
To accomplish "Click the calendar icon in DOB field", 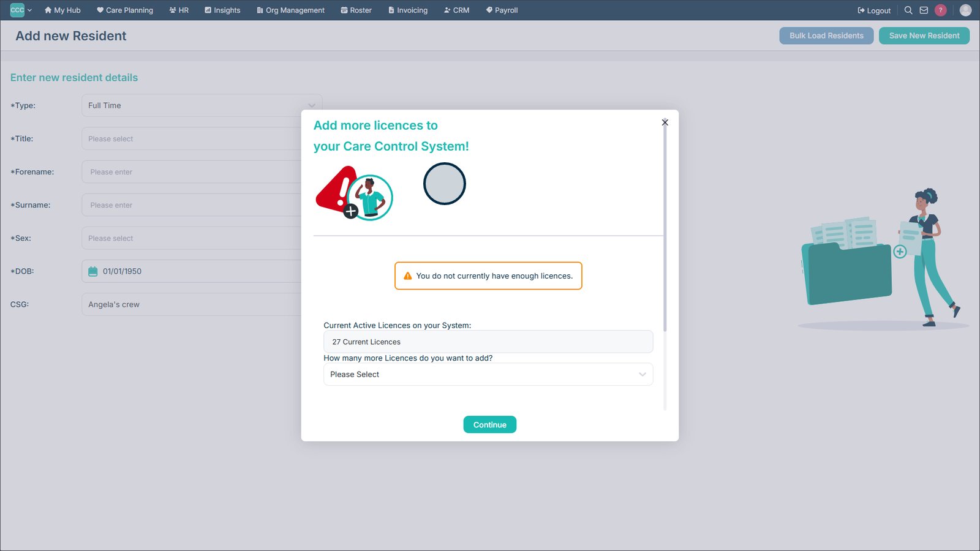I will (93, 271).
